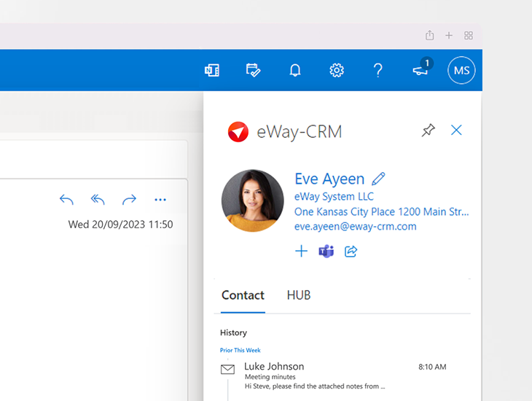Open One Kansas City Place address link

pos(381,211)
